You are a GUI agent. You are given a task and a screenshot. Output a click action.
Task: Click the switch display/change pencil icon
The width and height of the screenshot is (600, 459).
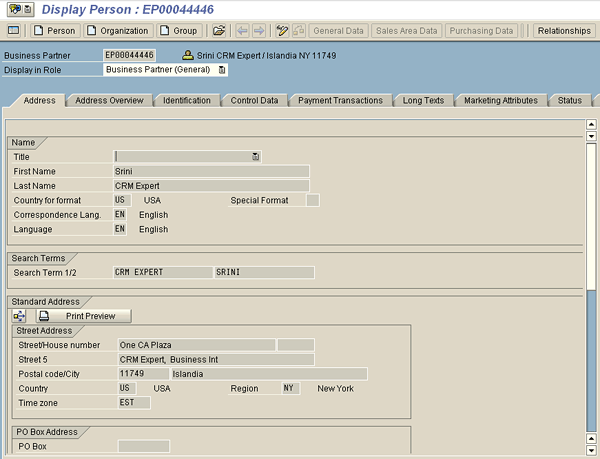click(282, 31)
